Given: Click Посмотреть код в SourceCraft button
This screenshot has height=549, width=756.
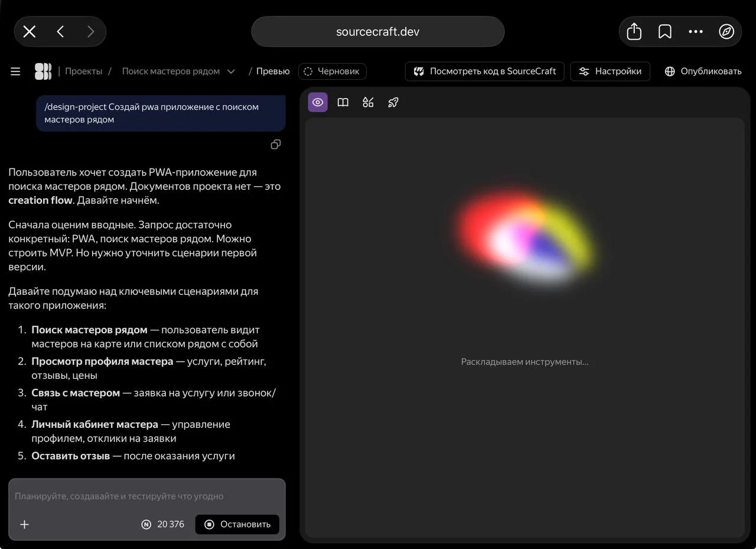Looking at the screenshot, I should [x=484, y=72].
